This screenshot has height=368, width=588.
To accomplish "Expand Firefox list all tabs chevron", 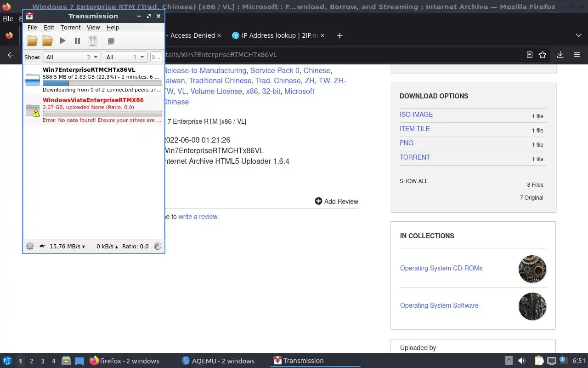I will click(x=578, y=35).
